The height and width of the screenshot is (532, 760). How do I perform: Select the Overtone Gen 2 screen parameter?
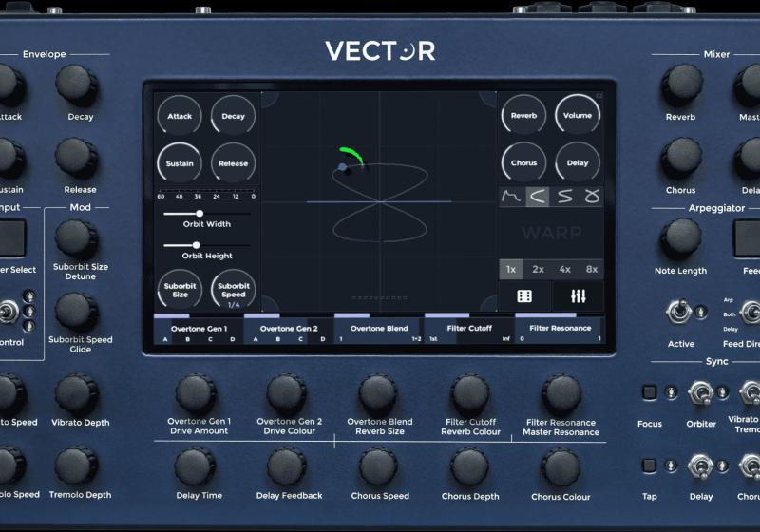click(x=289, y=329)
